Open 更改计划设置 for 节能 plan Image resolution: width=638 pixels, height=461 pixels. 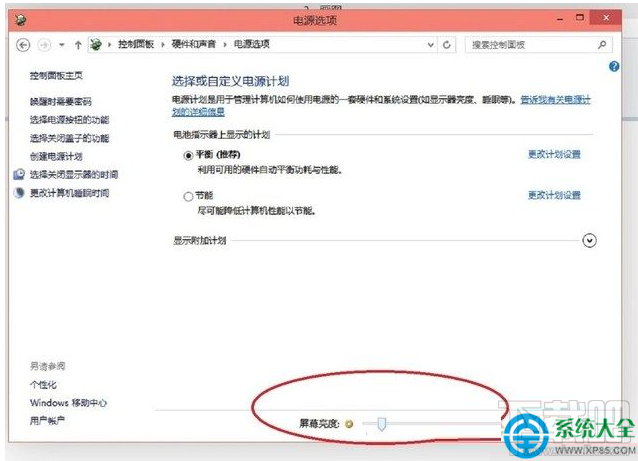pyautogui.click(x=554, y=195)
